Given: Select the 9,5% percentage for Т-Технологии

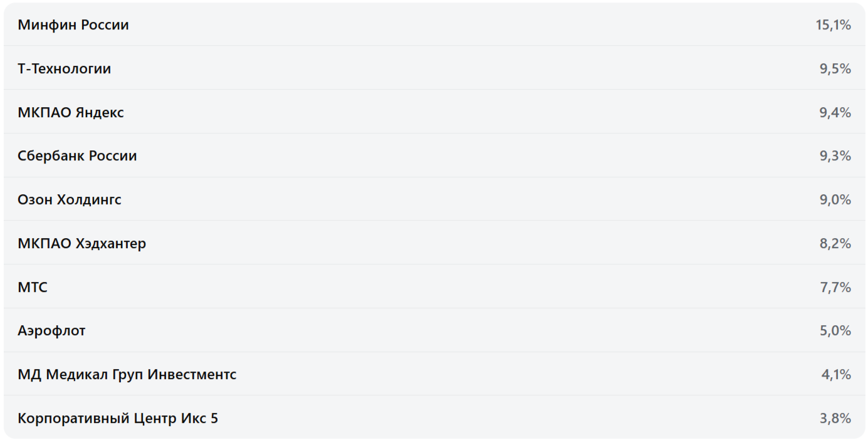Looking at the screenshot, I should click(835, 69).
